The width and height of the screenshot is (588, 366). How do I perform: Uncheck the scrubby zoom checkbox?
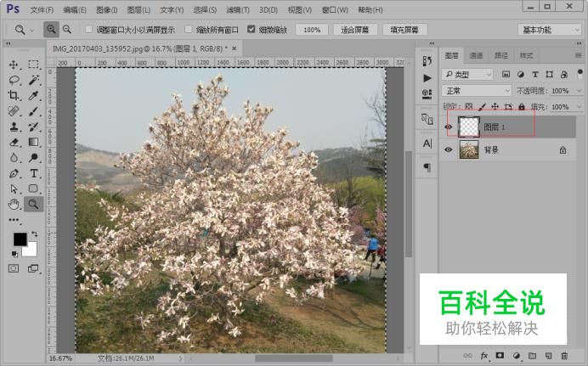pyautogui.click(x=252, y=29)
